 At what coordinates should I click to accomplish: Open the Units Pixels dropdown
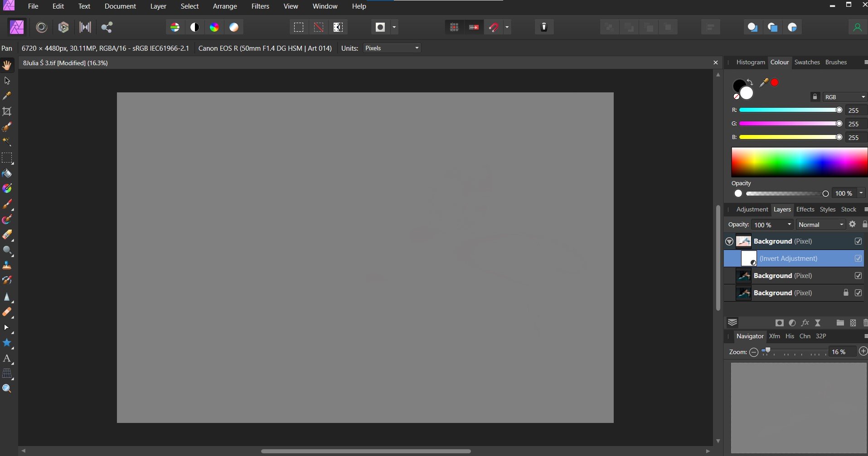click(x=392, y=48)
